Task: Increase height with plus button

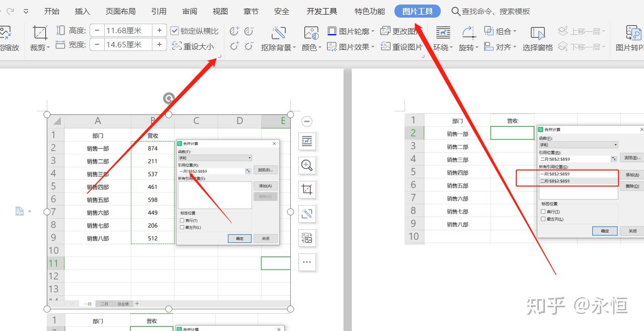Action: [159, 31]
